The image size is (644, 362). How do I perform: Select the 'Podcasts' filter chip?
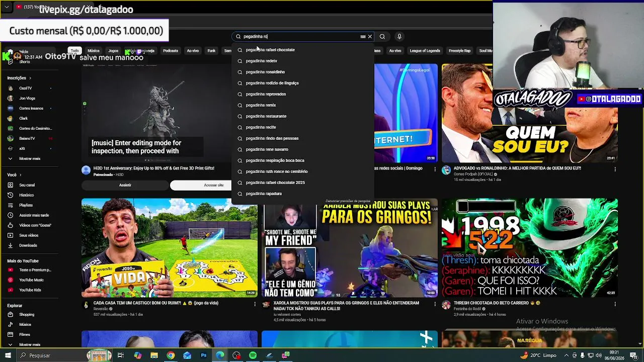pyautogui.click(x=171, y=51)
